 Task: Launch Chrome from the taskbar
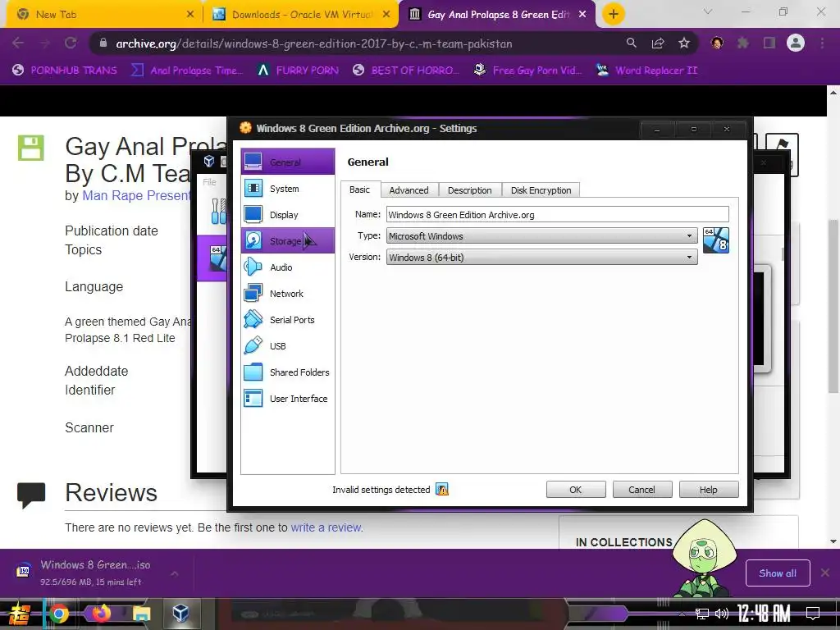coord(59,614)
